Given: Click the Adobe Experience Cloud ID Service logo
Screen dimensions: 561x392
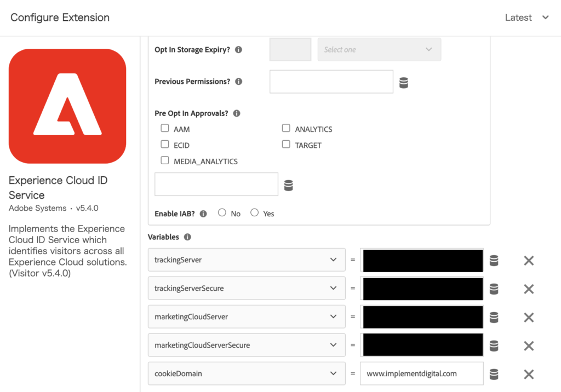Looking at the screenshot, I should pos(67,106).
